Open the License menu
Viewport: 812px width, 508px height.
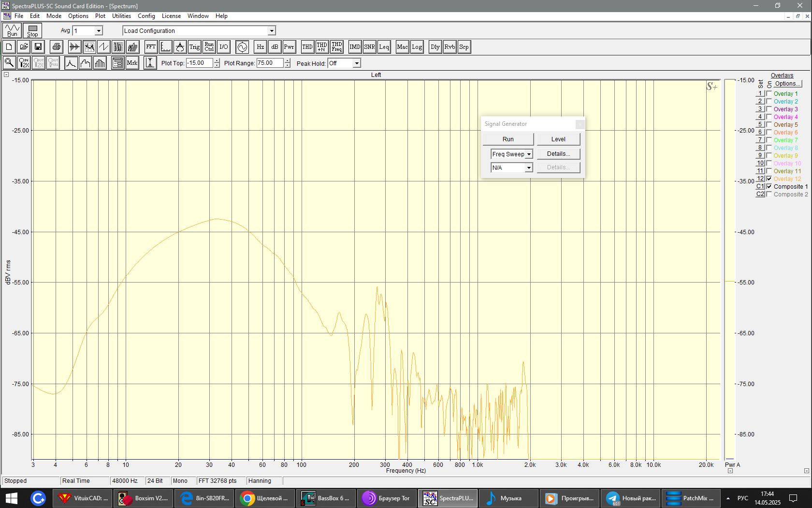tap(171, 16)
